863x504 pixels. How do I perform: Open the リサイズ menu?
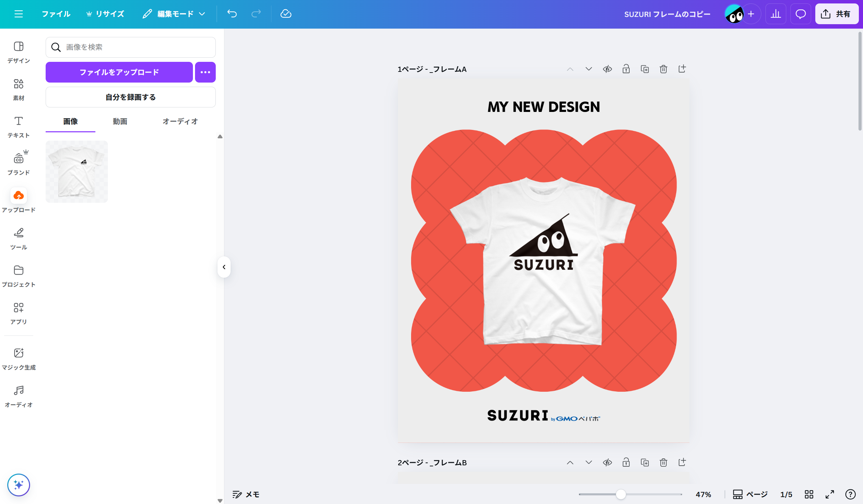(105, 14)
